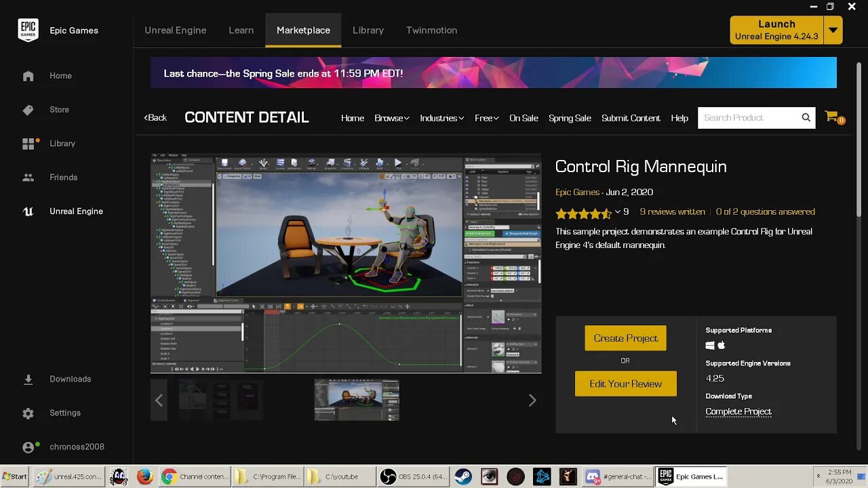
Task: Open the Twinmotion tab
Action: (x=431, y=30)
